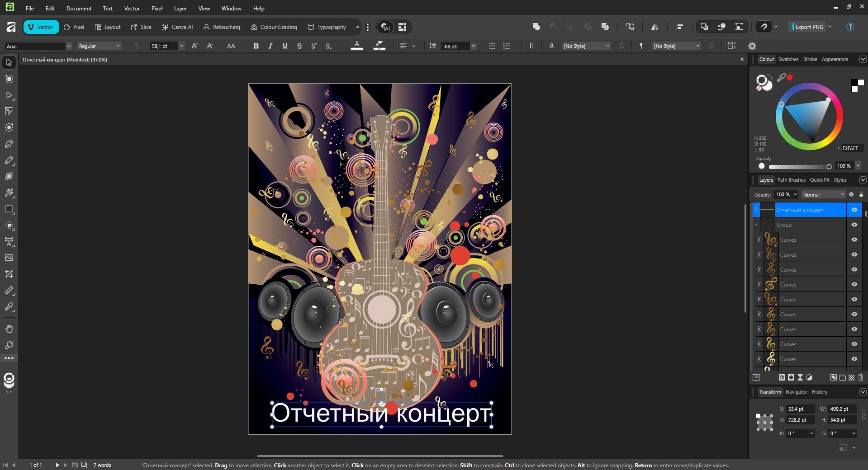Adjust the colour Opacity slider
868x470 pixels.
[x=798, y=166]
